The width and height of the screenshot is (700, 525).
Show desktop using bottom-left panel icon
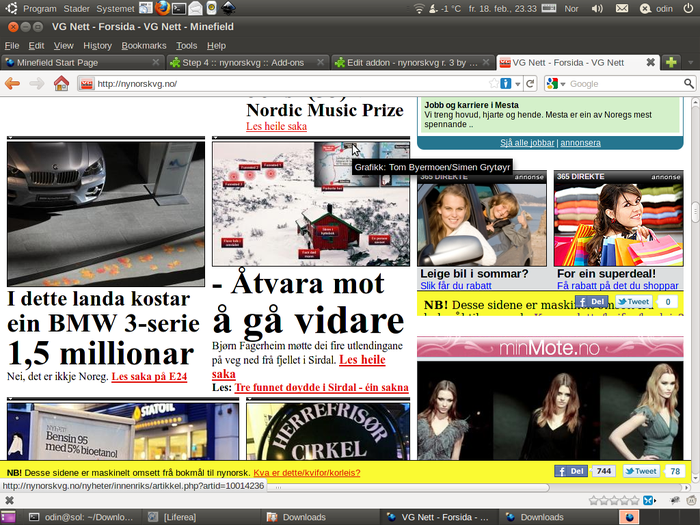pyautogui.click(x=8, y=517)
